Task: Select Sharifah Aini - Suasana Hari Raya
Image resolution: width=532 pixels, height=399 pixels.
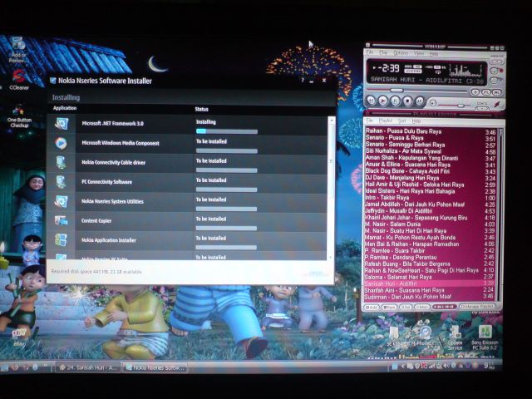Action: pyautogui.click(x=431, y=290)
